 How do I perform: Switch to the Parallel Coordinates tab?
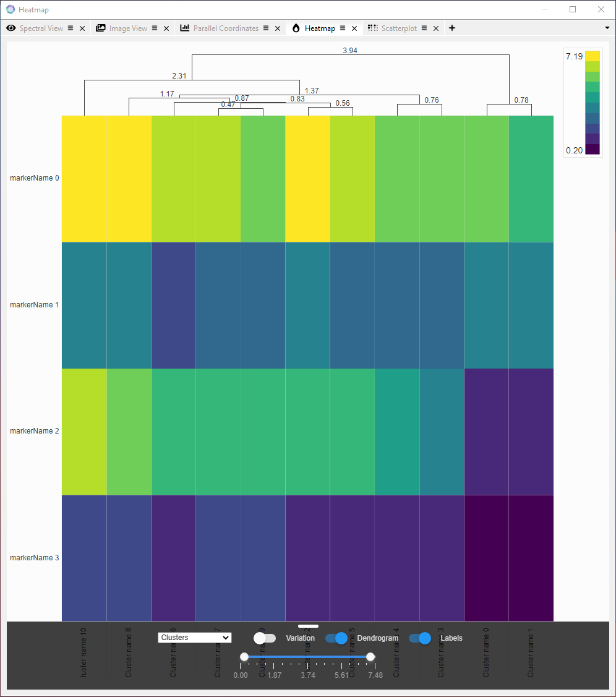pos(226,28)
